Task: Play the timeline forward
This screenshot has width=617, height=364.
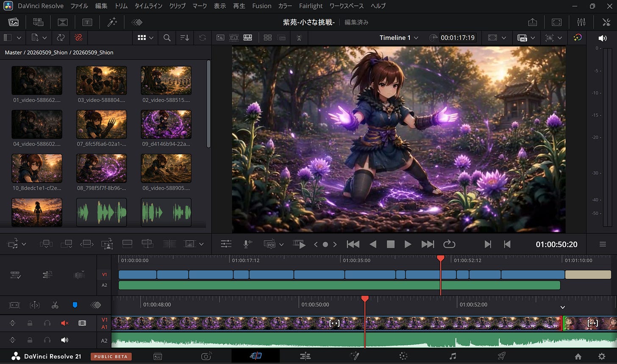Action: (x=408, y=244)
